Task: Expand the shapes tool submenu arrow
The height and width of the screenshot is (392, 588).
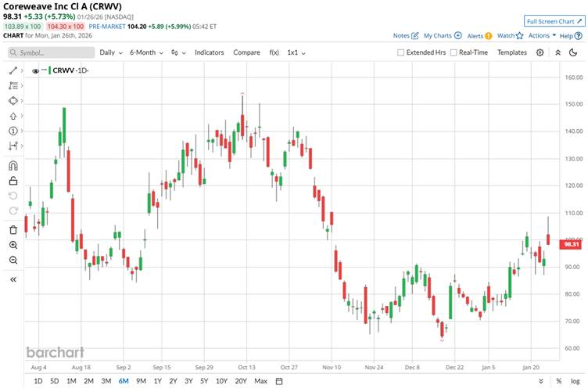Action: (x=22, y=100)
